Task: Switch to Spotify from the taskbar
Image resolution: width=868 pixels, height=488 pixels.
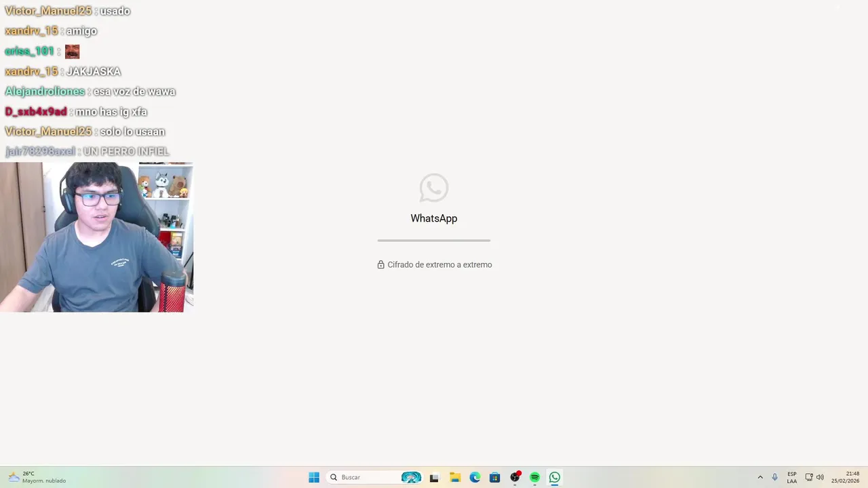Action: 535,477
